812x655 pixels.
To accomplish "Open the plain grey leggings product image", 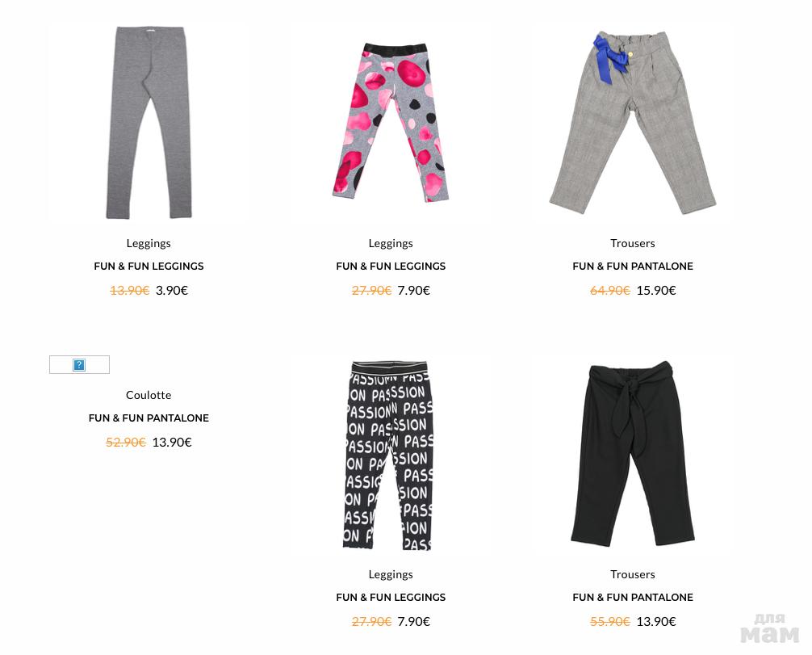I will click(x=149, y=123).
